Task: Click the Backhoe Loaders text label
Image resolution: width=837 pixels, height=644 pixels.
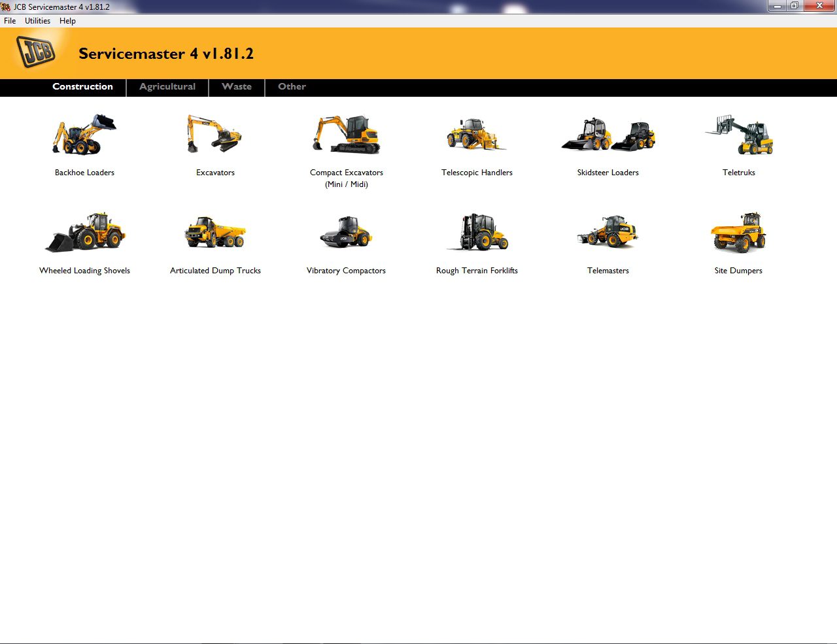Action: pyautogui.click(x=84, y=173)
